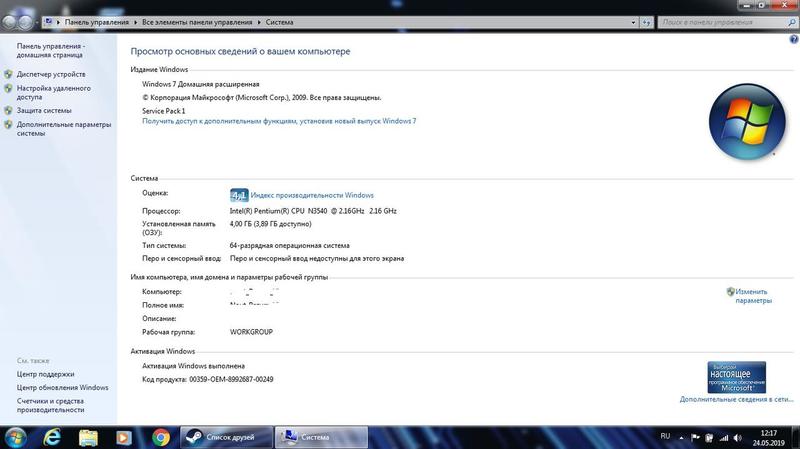The image size is (800, 449).
Task: Go to Панель управления breadcrumb
Action: (x=96, y=22)
